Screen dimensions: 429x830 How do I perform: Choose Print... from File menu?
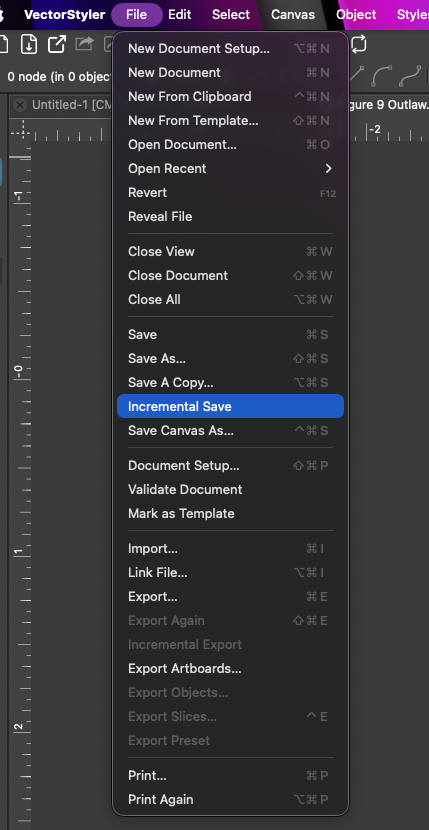[x=230, y=775]
